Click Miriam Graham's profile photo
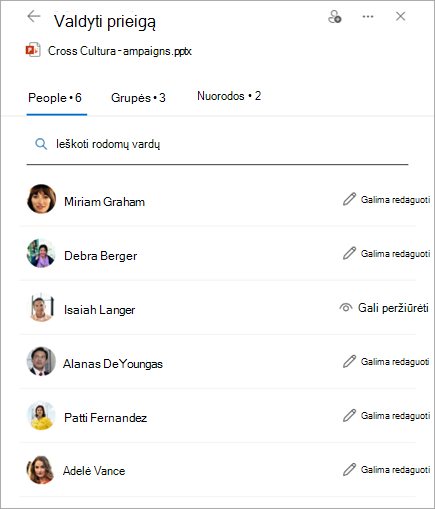 [41, 199]
